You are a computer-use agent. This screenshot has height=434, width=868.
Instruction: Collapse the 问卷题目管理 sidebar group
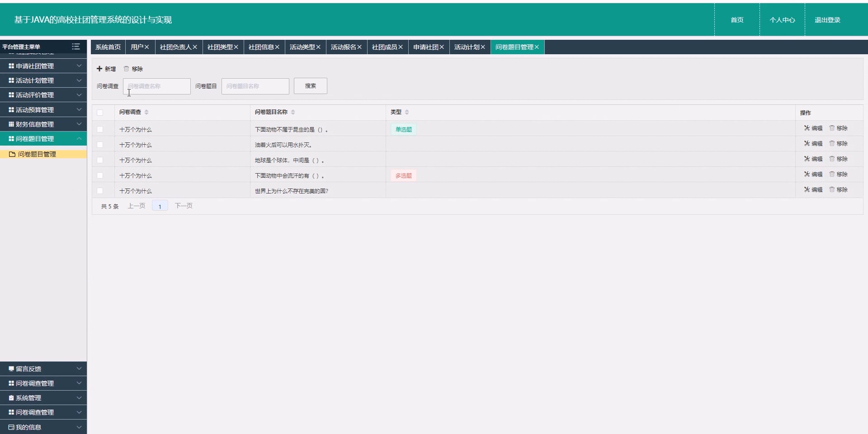(43, 139)
